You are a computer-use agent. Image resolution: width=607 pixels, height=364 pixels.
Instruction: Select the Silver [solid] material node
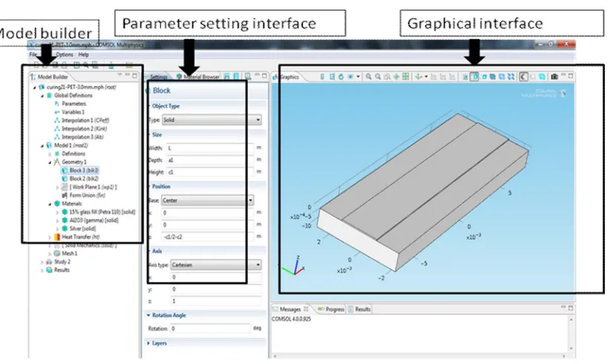pos(82,229)
